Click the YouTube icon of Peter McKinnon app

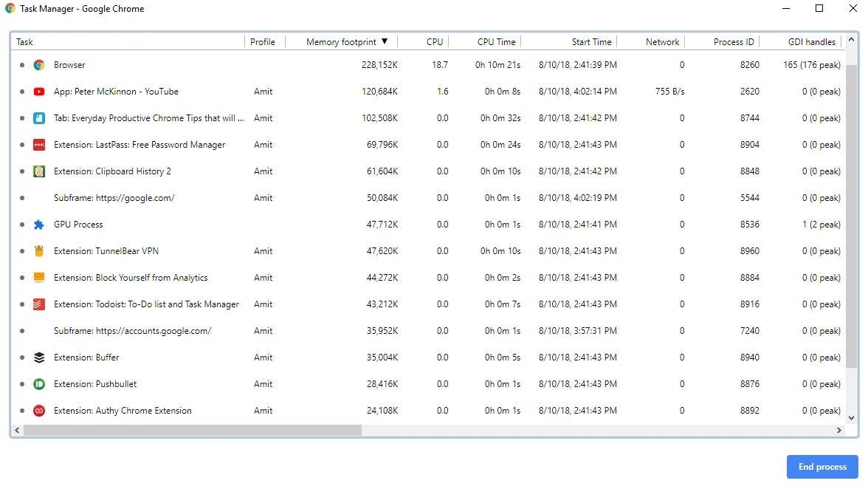click(38, 92)
